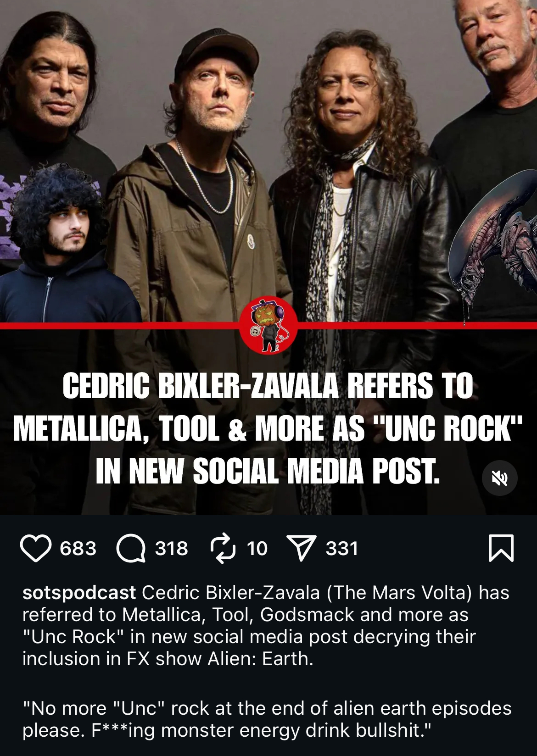Viewport: 537px width, 756px height.
Task: Tap the pumpkin head podcast logo
Action: point(268,325)
